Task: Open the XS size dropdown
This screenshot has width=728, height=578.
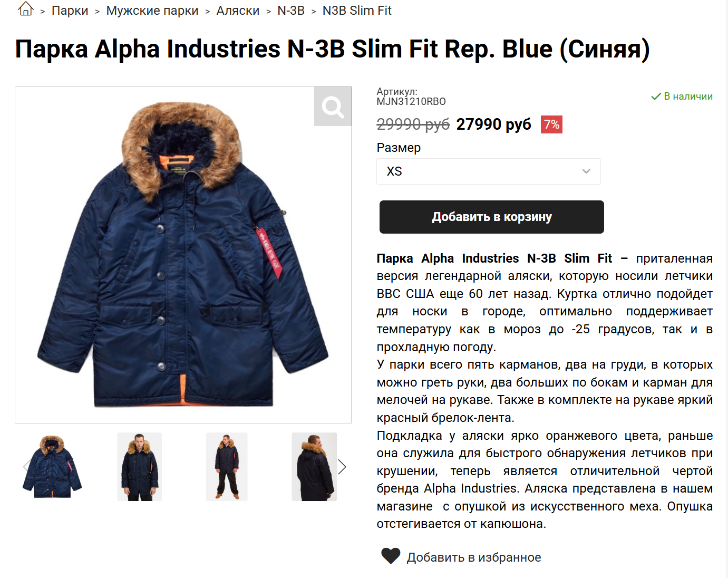Action: [488, 171]
